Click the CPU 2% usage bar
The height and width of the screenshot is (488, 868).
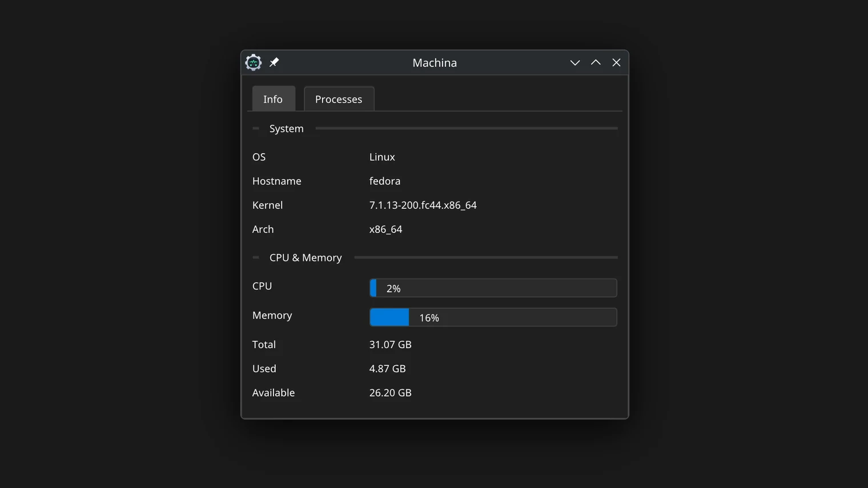pyautogui.click(x=493, y=288)
